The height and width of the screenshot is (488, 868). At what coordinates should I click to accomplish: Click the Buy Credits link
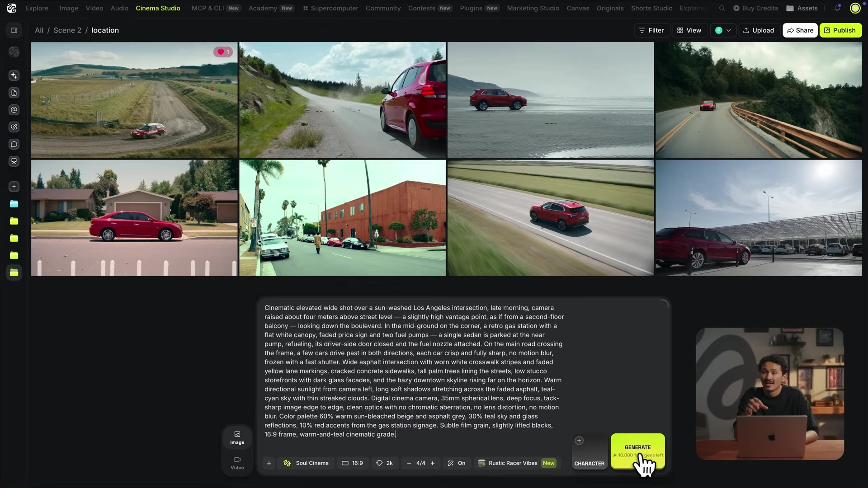pos(755,8)
